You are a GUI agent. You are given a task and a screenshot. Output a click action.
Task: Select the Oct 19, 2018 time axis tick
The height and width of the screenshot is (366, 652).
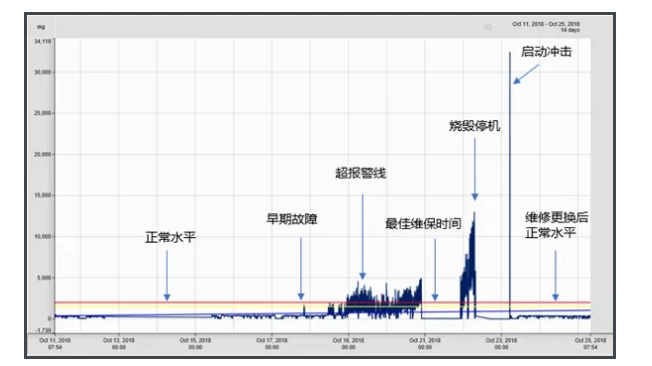(x=348, y=343)
